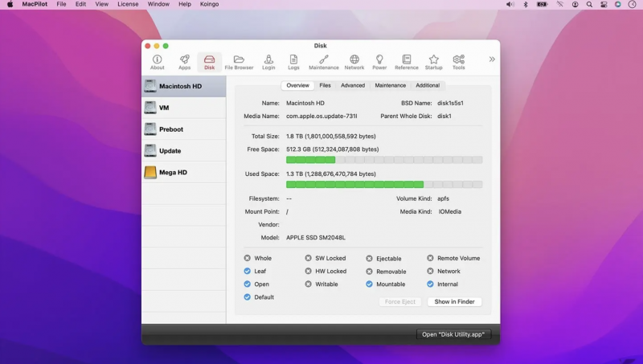Toggle the Default indicator
The height and width of the screenshot is (364, 643).
pyautogui.click(x=248, y=297)
